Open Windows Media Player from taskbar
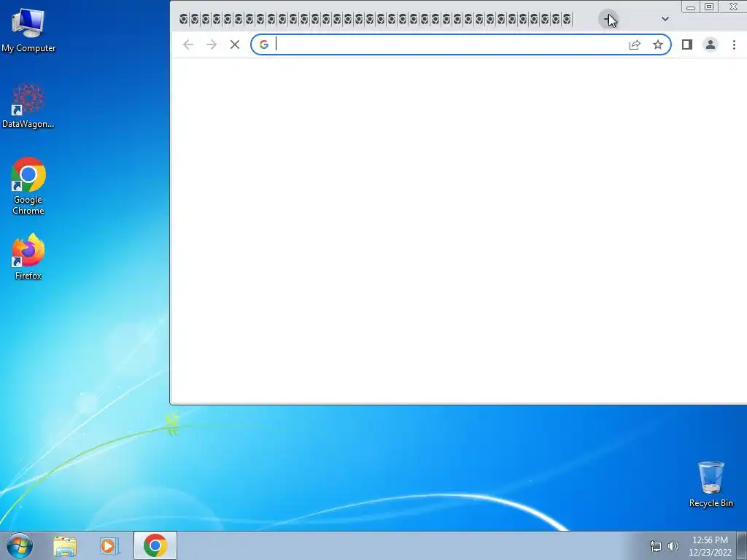Image resolution: width=747 pixels, height=560 pixels. pyautogui.click(x=109, y=546)
